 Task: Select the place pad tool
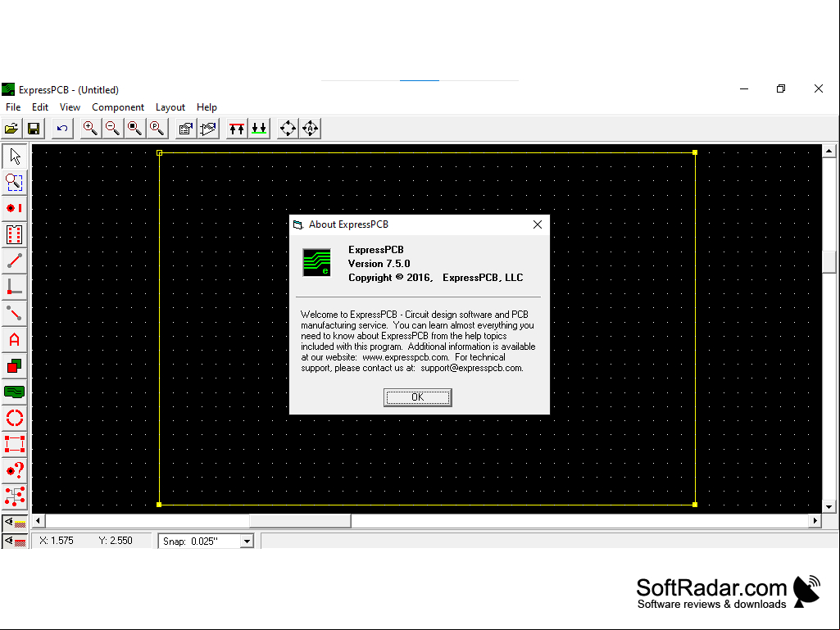[15, 208]
